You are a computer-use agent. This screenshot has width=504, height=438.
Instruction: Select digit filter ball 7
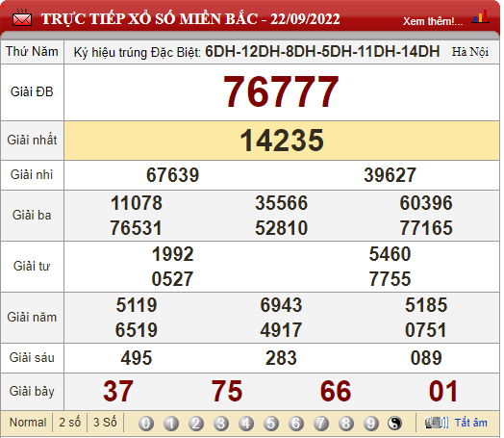pyautogui.click(x=321, y=424)
